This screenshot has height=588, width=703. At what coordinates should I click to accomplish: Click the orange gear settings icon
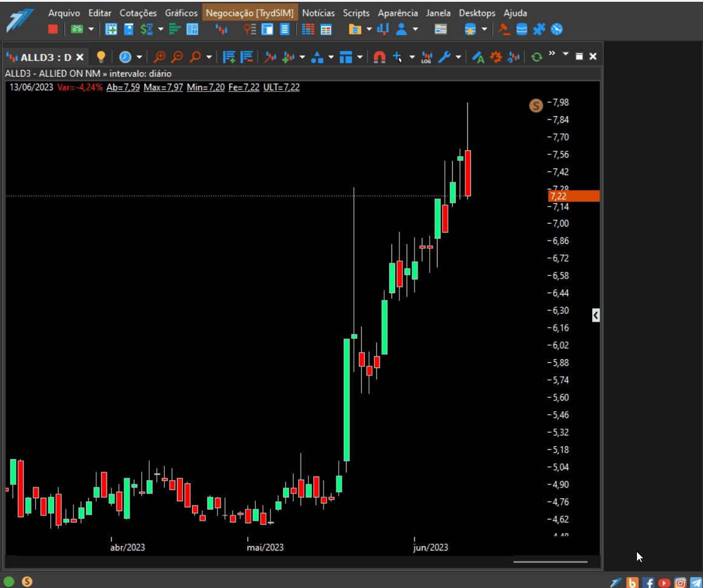[x=496, y=57]
